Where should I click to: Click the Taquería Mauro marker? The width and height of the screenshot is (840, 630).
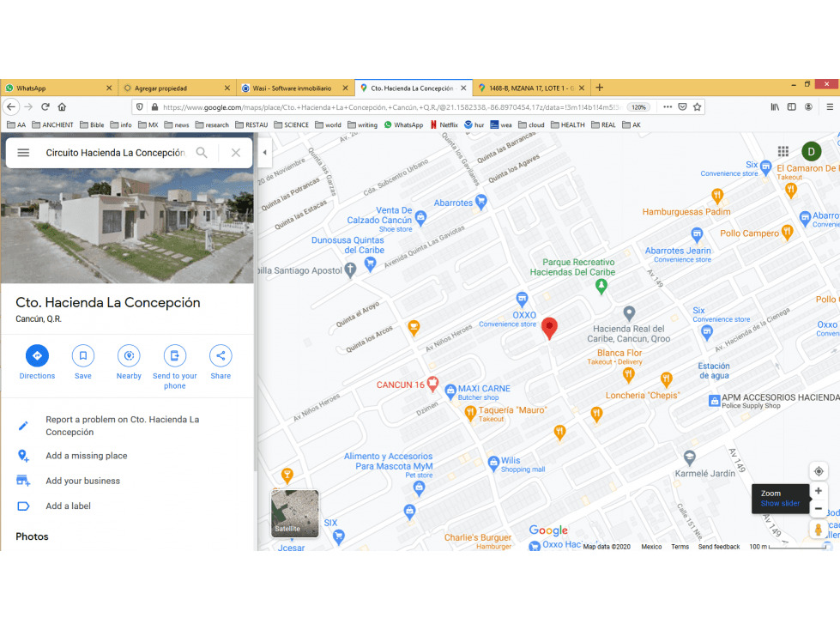[x=470, y=413]
